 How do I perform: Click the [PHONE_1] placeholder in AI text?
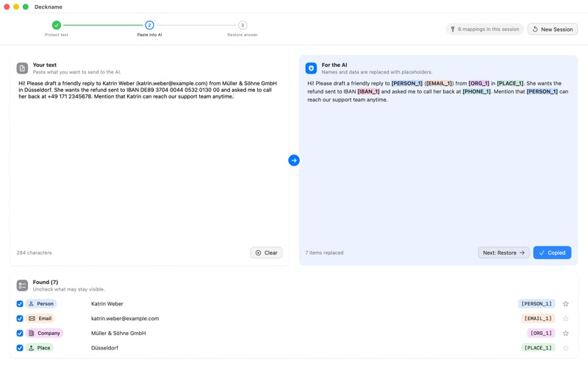tap(476, 91)
